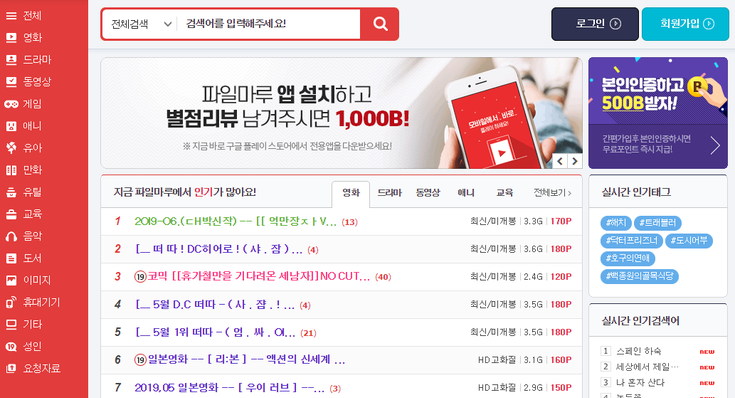Viewport: 735px width, 398px height.
Task: Switch to the 동영상 popular tab
Action: coord(428,193)
